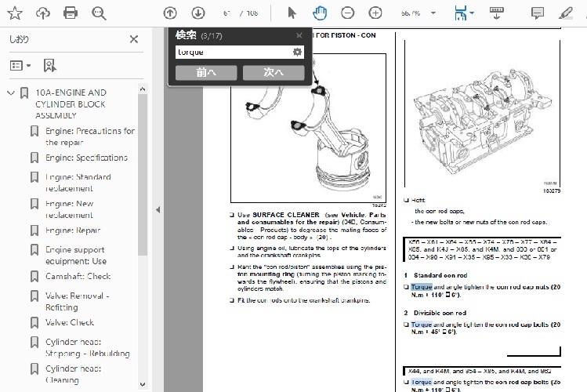Collapse the 10A-ENGINE AND CYLINDER BLOCK tree
This screenshot has width=587, height=392.
(11, 93)
